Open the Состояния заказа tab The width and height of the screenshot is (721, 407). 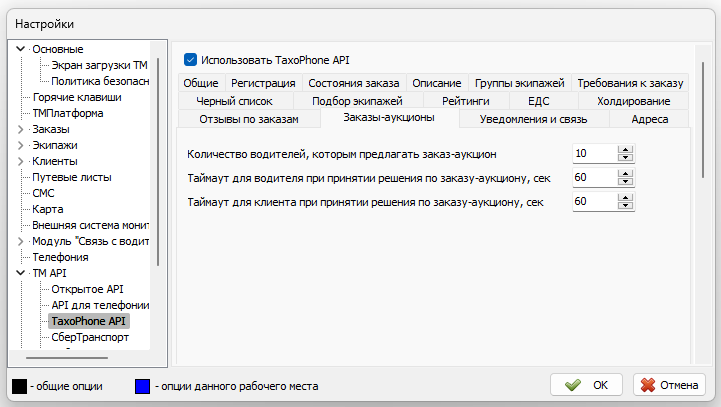point(354,83)
